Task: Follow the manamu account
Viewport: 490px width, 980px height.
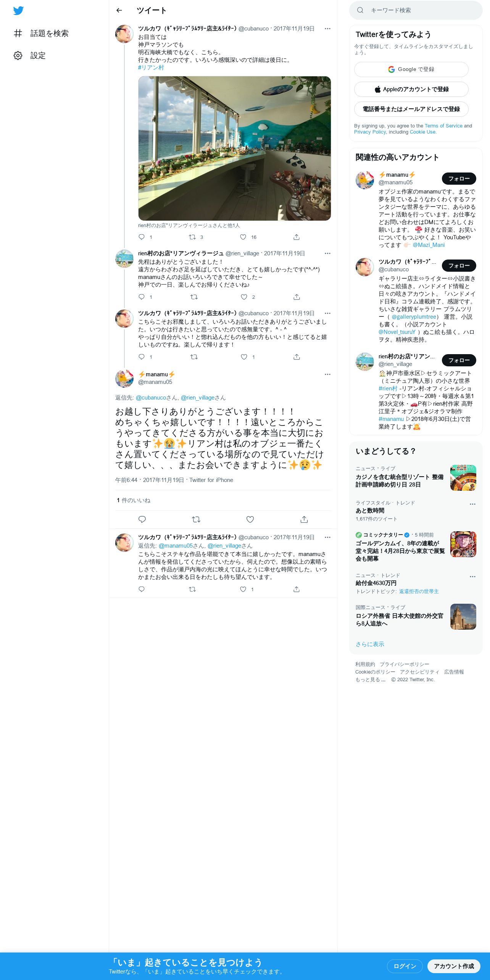Action: pyautogui.click(x=459, y=179)
